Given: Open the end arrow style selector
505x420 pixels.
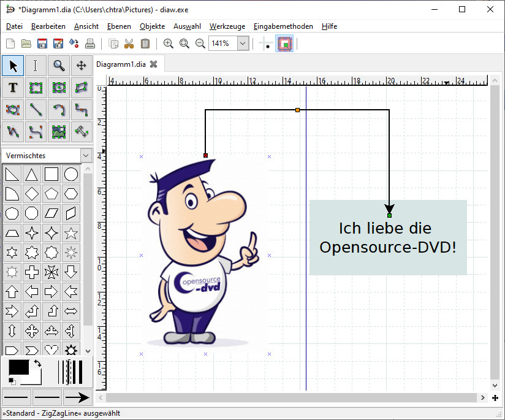Looking at the screenshot, I should point(77,397).
